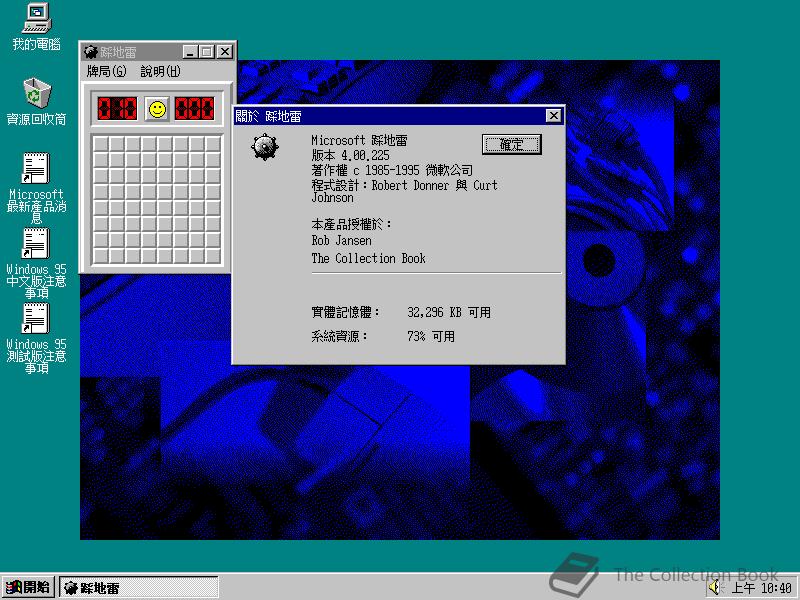This screenshot has width=800, height=600.
Task: Select the Microsoft 最新產品消息 shortcut icon
Action: (36, 187)
